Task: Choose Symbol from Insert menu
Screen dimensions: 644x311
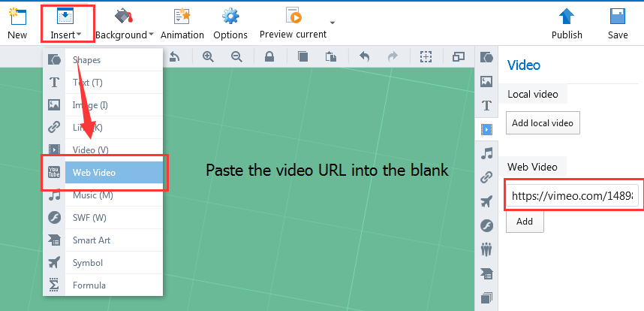Action: click(x=103, y=263)
